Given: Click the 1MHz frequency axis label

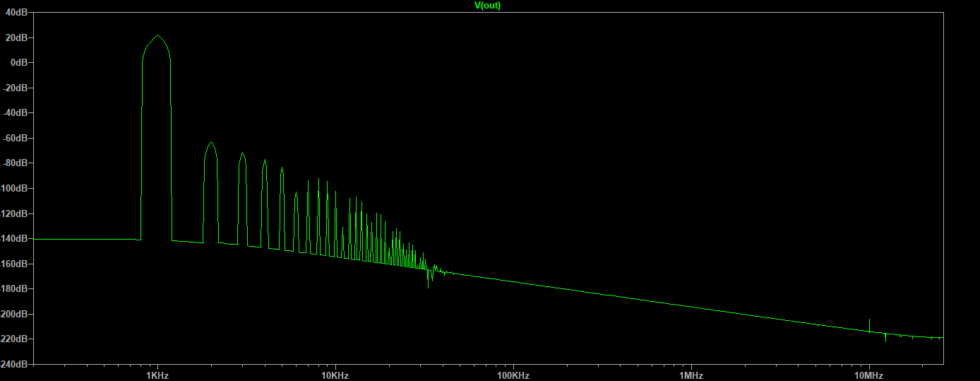Looking at the screenshot, I should click(691, 375).
